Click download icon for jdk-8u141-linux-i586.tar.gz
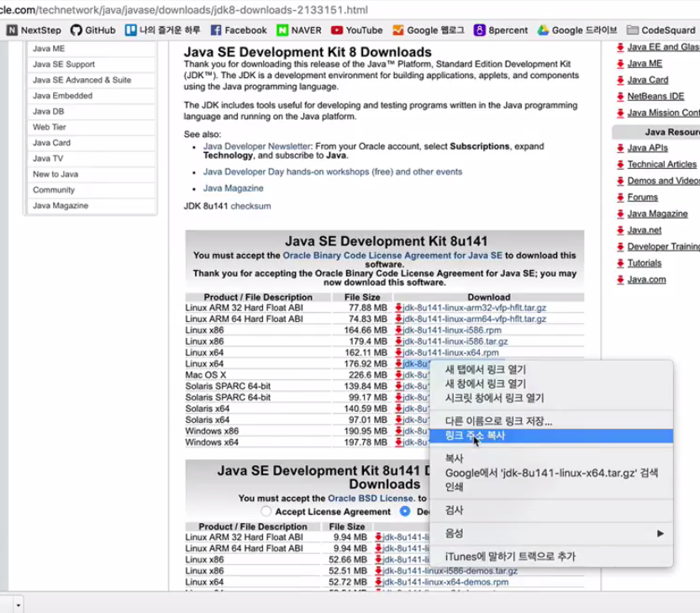 coord(398,341)
